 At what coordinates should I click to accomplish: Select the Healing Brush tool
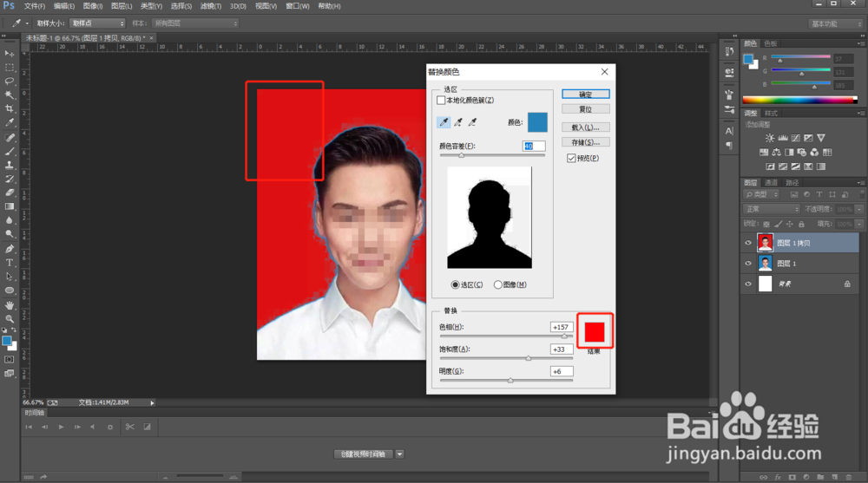point(10,137)
